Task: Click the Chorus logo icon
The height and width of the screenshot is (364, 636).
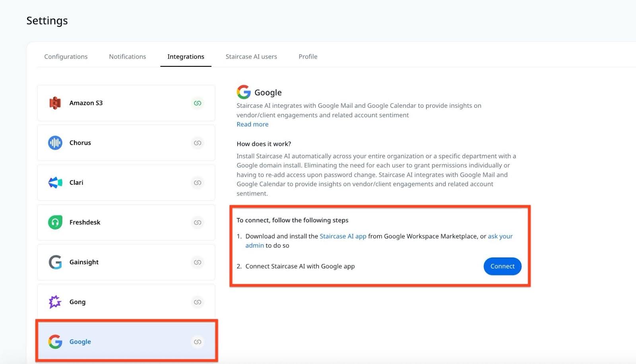Action: 55,143
